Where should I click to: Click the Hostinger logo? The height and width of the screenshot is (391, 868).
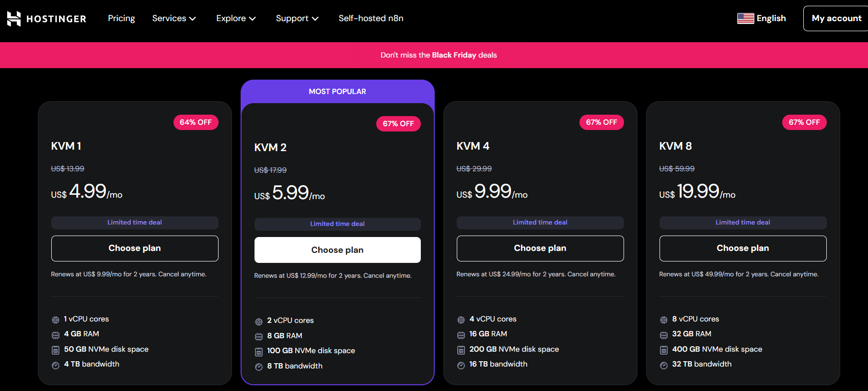coord(46,18)
